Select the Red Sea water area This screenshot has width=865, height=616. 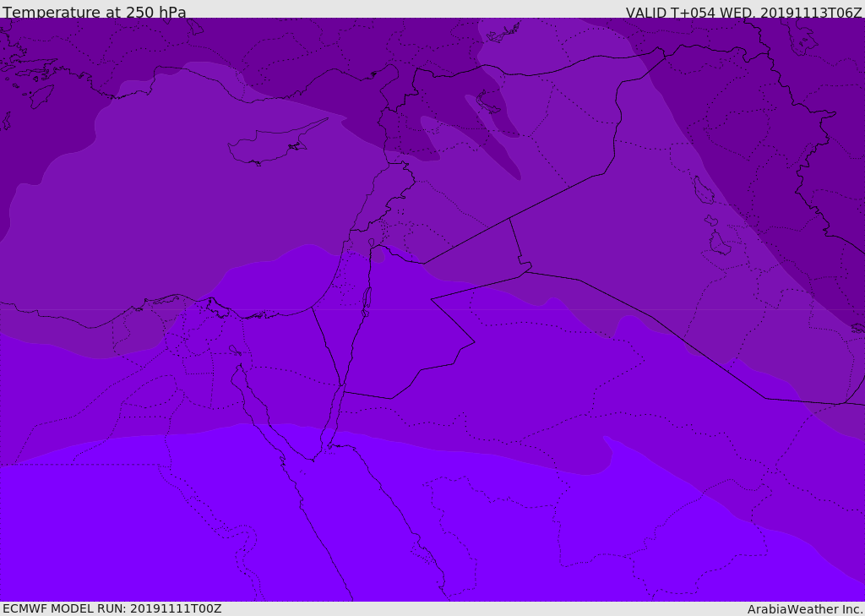tap(364, 530)
